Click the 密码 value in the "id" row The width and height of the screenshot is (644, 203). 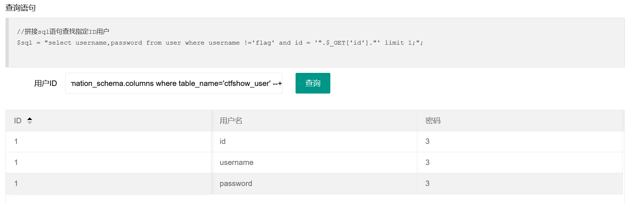point(427,141)
